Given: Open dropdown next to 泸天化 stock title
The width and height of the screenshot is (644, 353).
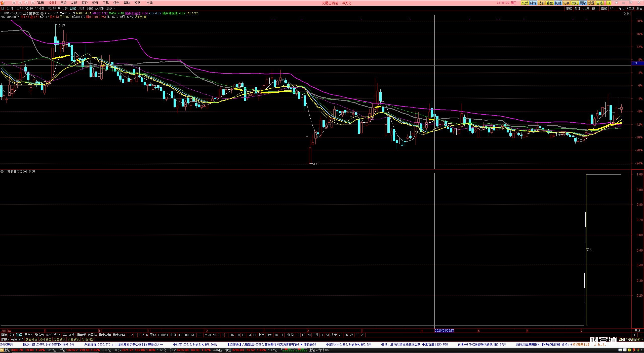Looking at the screenshot, I should point(42,13).
